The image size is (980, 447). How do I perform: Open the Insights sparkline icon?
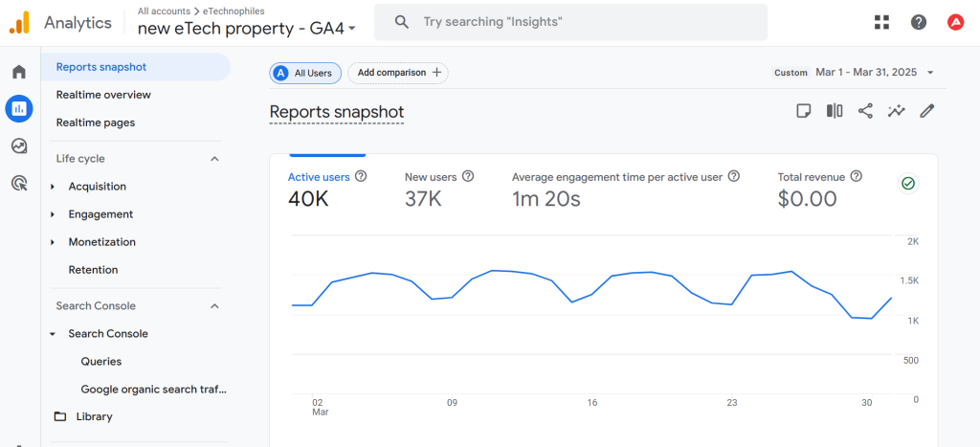click(x=896, y=111)
